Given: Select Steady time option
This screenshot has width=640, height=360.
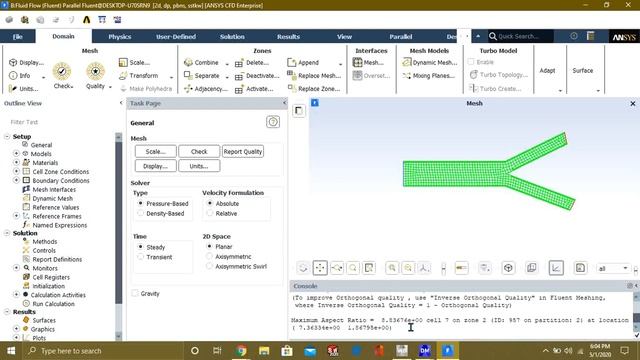Looking at the screenshot, I should (140, 247).
